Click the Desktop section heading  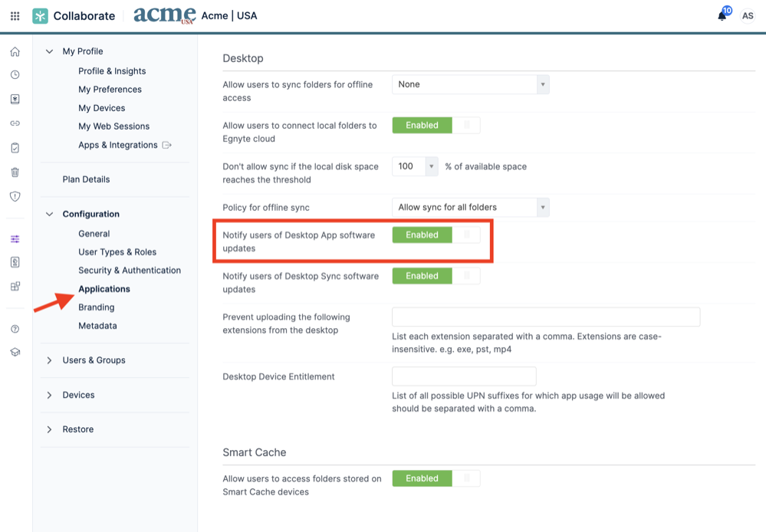[243, 58]
